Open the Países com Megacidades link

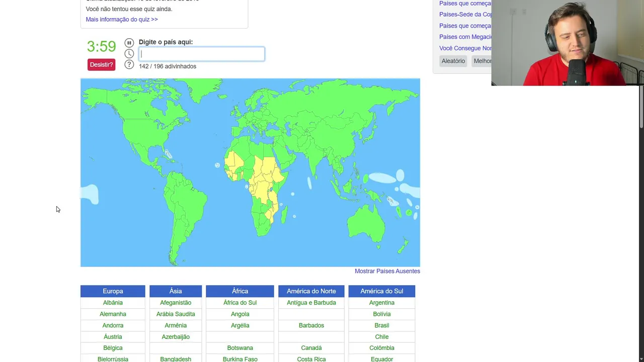click(465, 37)
